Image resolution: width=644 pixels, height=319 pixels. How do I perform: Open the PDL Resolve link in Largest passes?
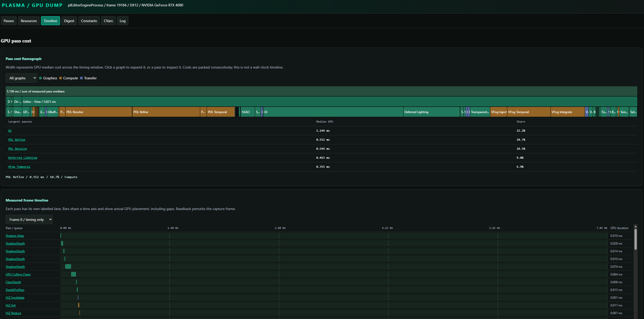(x=17, y=149)
